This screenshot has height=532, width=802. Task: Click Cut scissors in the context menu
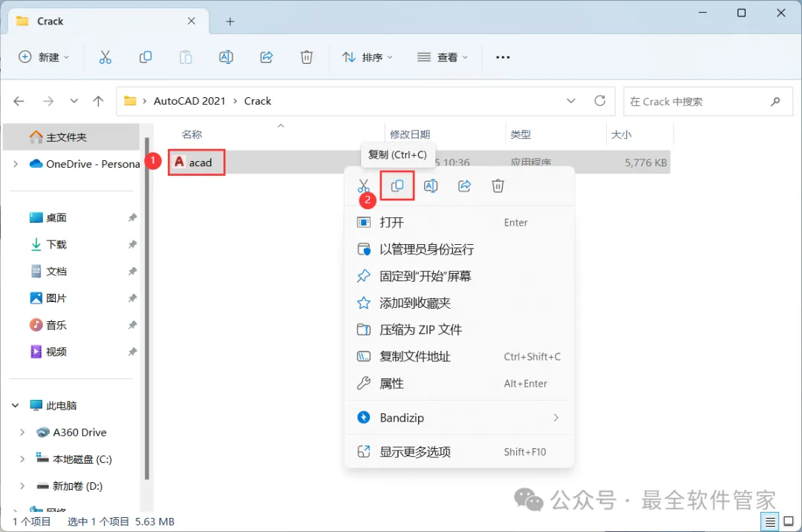point(363,186)
